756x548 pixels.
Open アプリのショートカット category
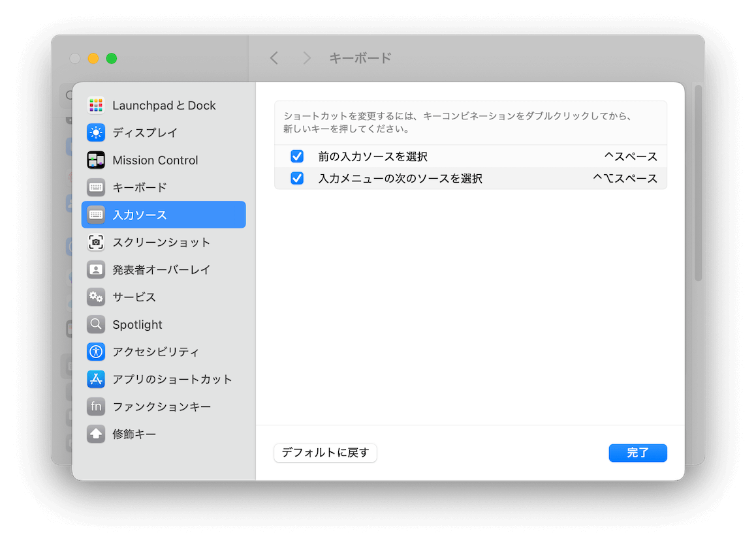[x=163, y=379]
